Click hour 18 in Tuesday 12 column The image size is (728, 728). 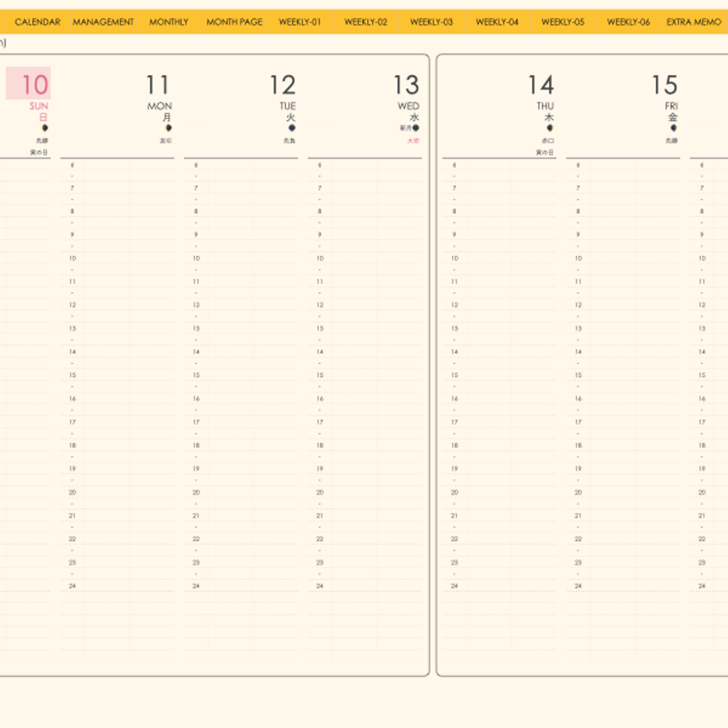196,446
